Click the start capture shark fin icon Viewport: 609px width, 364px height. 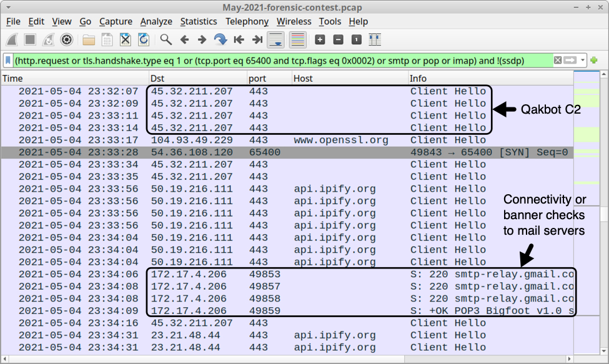[x=12, y=40]
